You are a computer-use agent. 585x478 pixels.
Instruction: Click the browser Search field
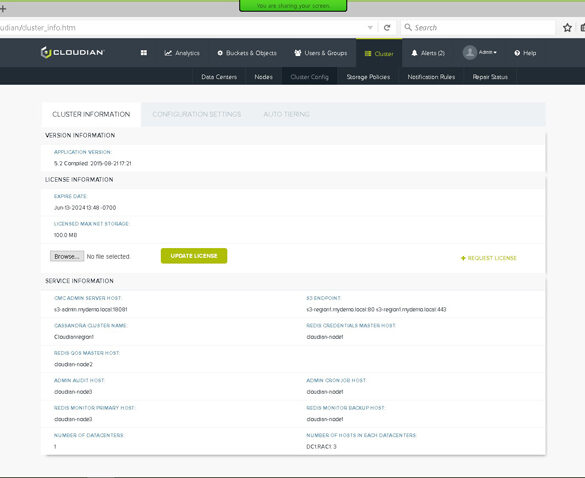coord(479,28)
